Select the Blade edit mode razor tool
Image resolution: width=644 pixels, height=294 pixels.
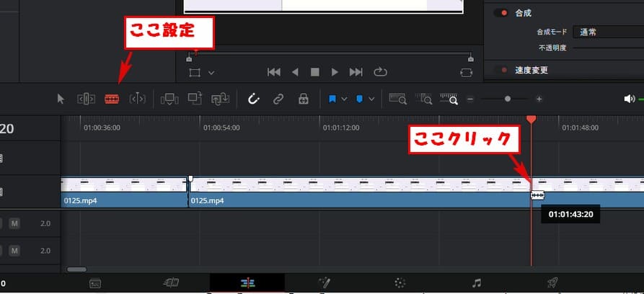click(x=111, y=99)
